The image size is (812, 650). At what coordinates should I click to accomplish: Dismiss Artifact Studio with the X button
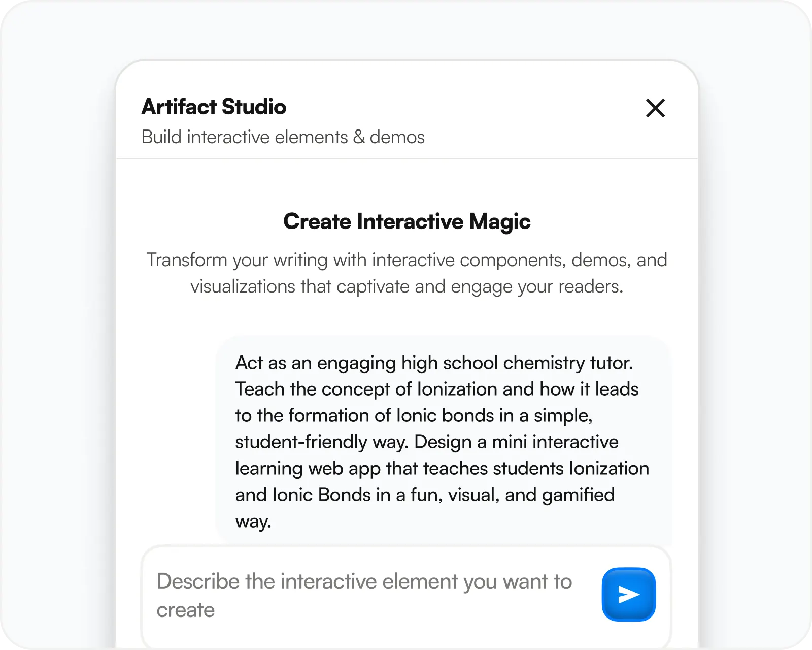(655, 108)
